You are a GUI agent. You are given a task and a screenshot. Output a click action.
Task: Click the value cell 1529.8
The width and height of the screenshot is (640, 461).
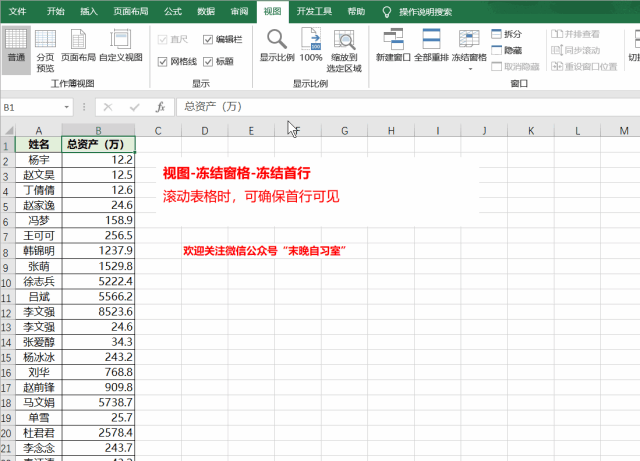pyautogui.click(x=98, y=266)
